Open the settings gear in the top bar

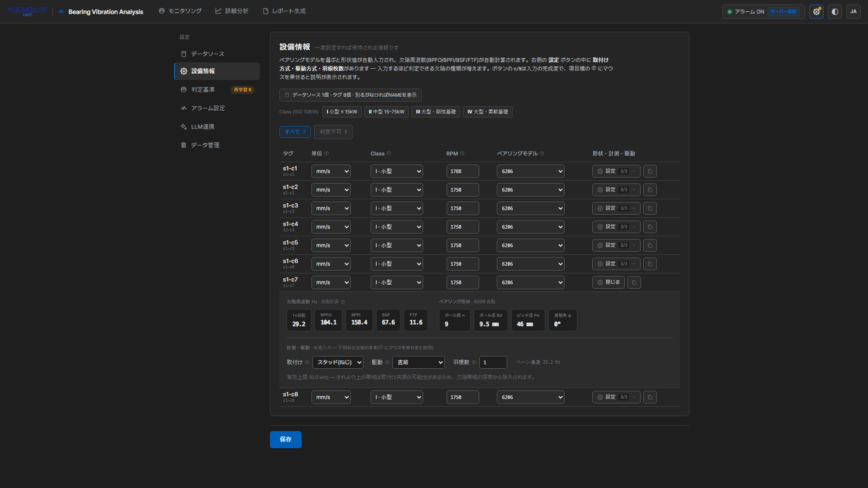(816, 12)
